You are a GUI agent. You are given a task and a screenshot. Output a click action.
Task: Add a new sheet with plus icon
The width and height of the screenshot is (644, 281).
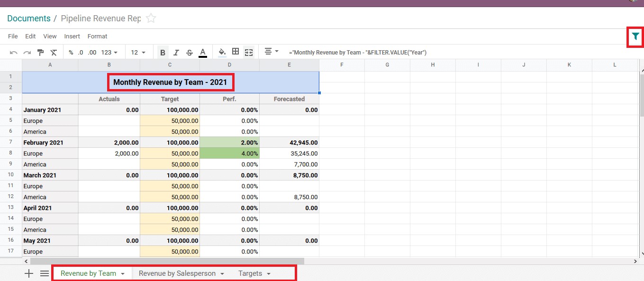(29, 273)
